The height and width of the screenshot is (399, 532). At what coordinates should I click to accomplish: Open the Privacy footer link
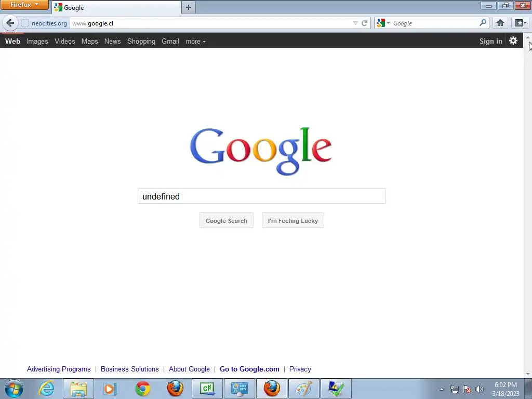pyautogui.click(x=300, y=369)
